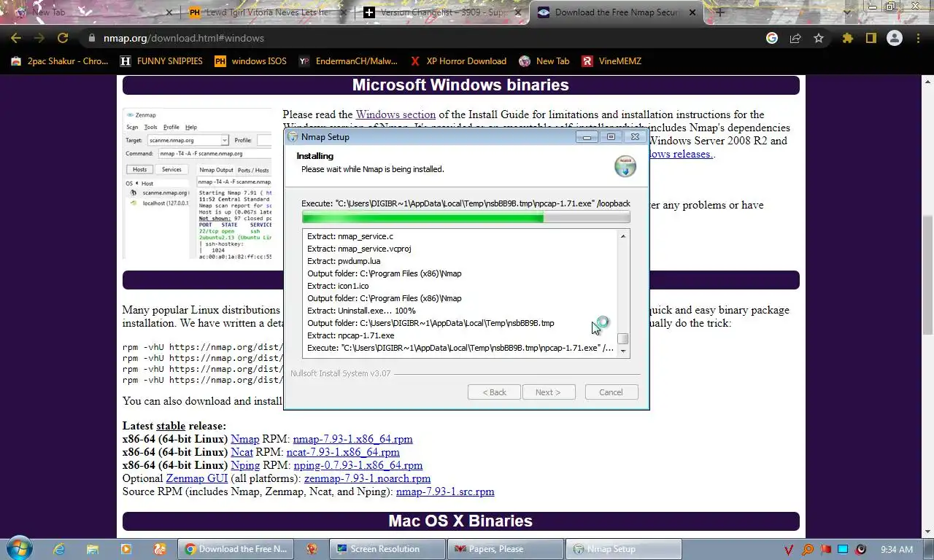Click the install log's scroll-up arrow
934x560 pixels.
tap(622, 236)
